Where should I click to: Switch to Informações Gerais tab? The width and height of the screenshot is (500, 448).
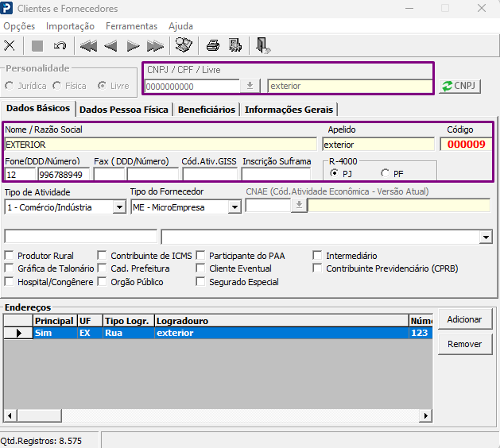tap(289, 110)
